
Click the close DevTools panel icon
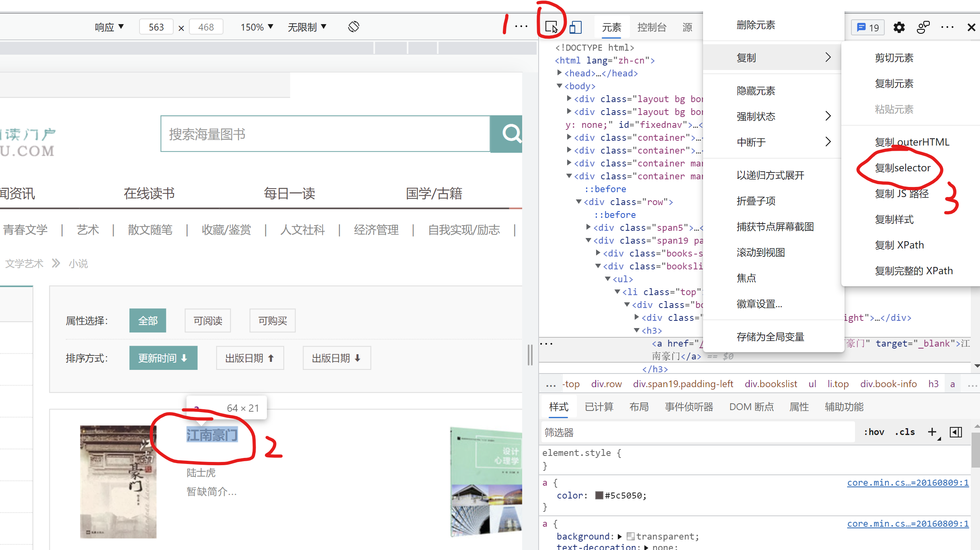pyautogui.click(x=971, y=27)
